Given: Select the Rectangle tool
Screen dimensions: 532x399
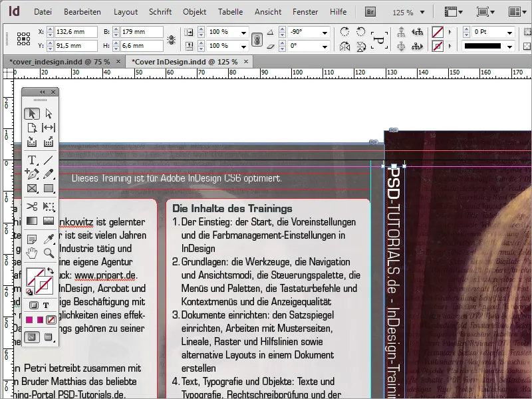Looking at the screenshot, I should coord(49,188).
